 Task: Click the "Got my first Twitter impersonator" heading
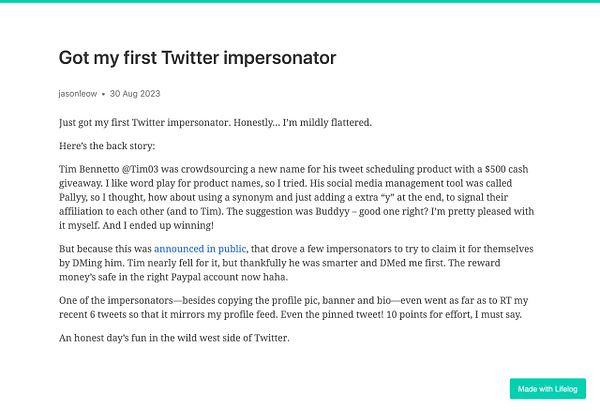pyautogui.click(x=197, y=58)
